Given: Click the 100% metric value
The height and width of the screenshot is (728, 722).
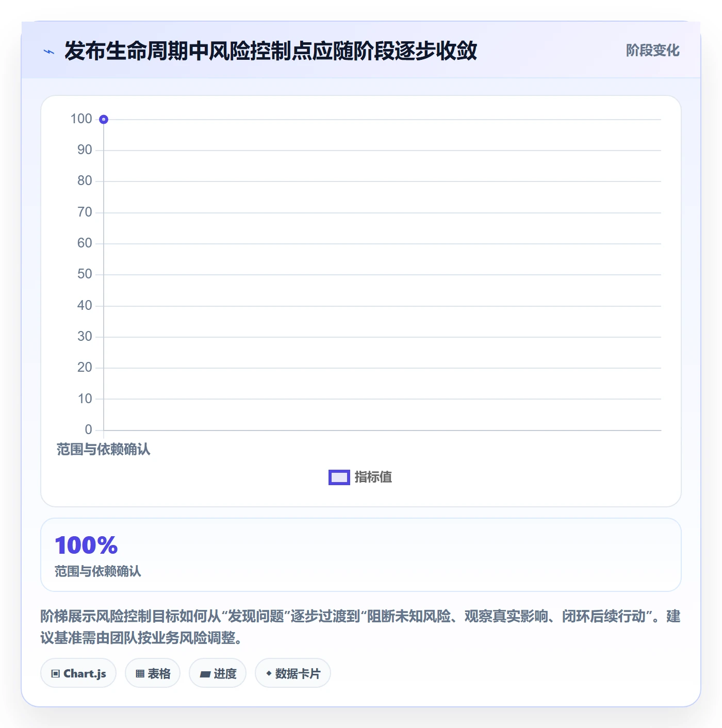Looking at the screenshot, I should pyautogui.click(x=86, y=545).
